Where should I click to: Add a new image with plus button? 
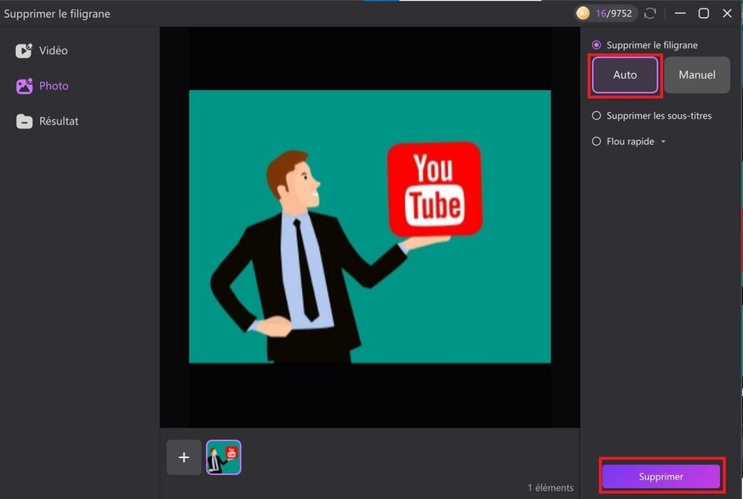(x=184, y=457)
